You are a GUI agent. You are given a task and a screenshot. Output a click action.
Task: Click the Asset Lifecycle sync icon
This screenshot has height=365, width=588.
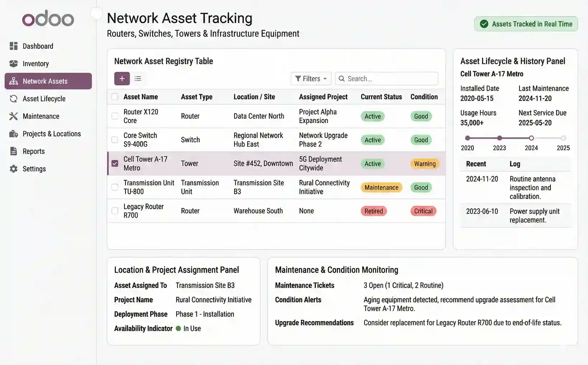(13, 99)
